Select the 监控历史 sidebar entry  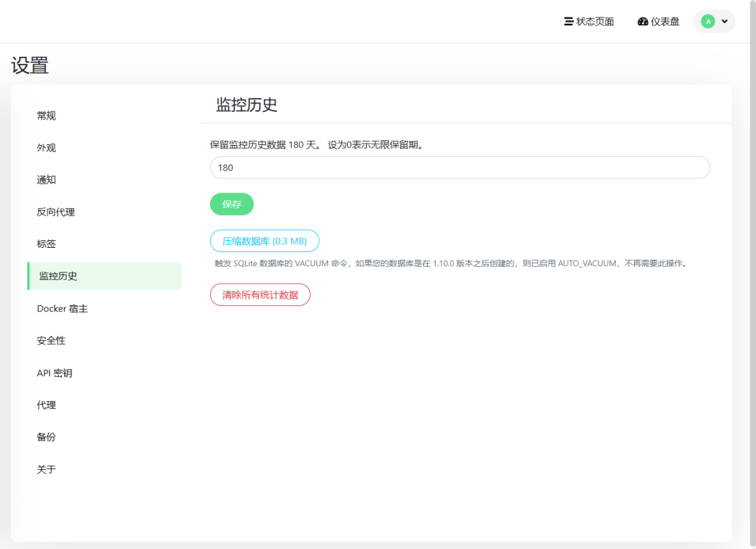point(58,276)
